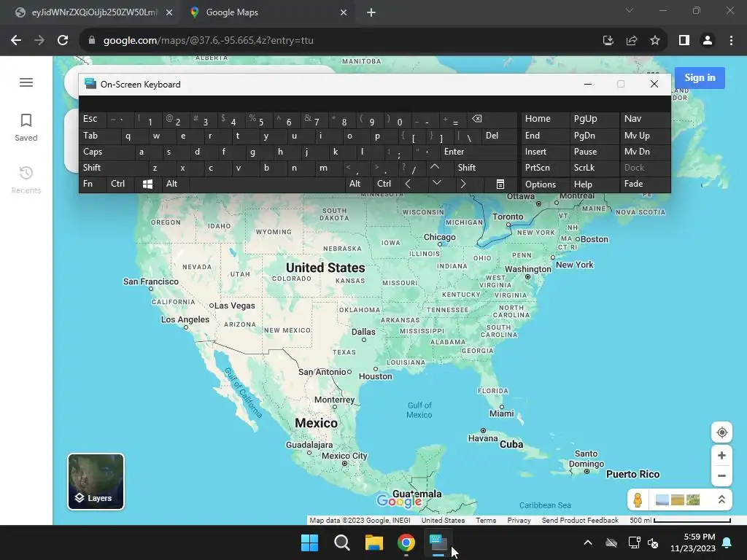Open the Windows Start menu
This screenshot has width=747, height=560.
(309, 542)
